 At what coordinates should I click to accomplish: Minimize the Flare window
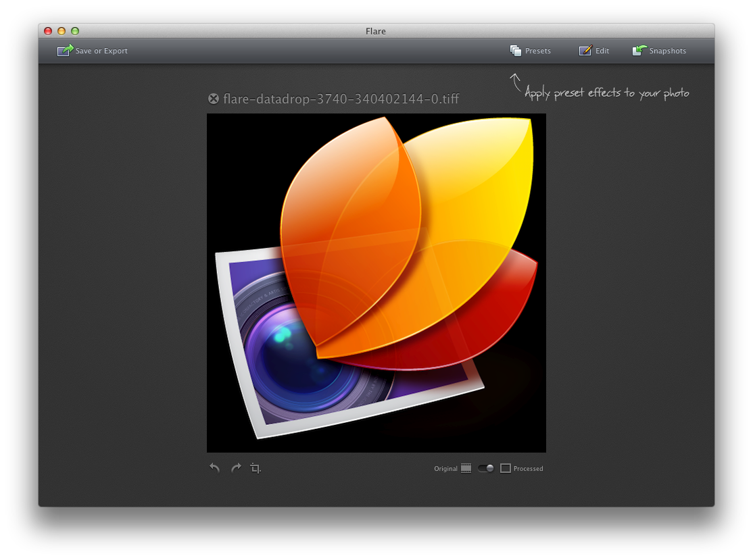click(x=62, y=31)
